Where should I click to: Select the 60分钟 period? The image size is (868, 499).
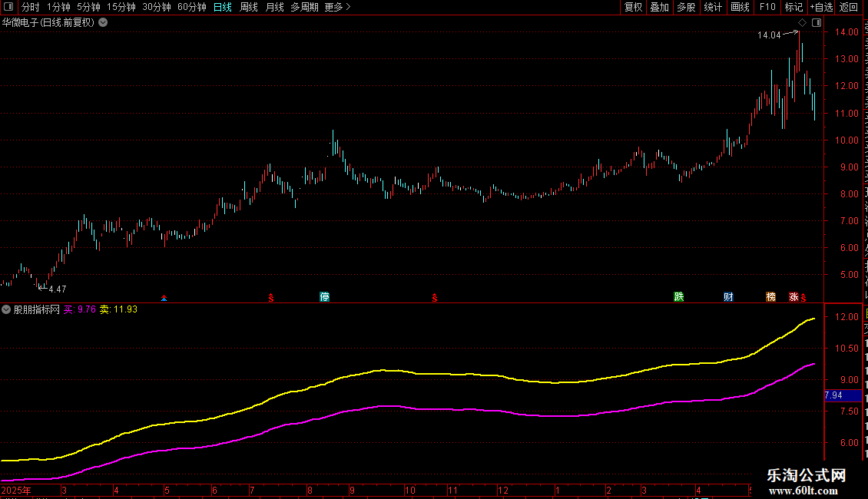coord(191,7)
